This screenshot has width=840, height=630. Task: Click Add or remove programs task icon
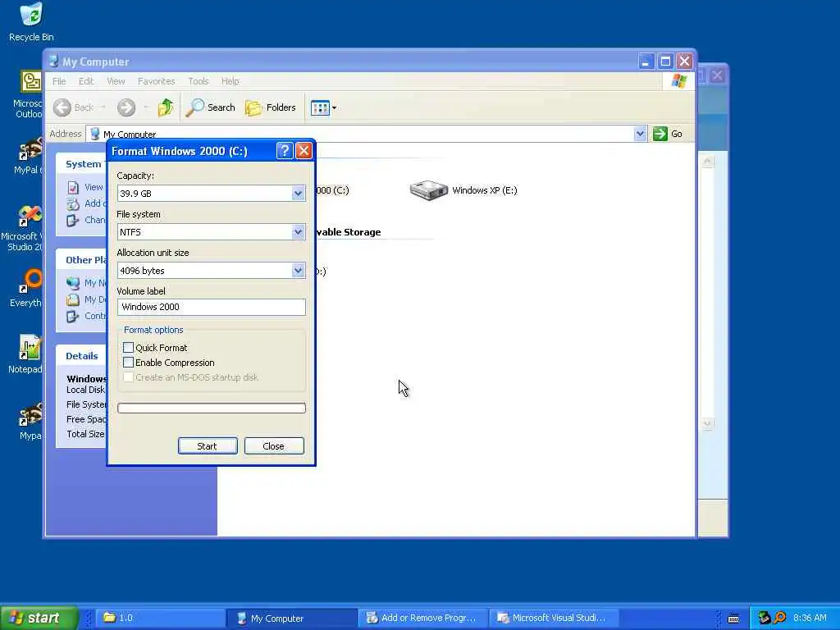coord(73,203)
